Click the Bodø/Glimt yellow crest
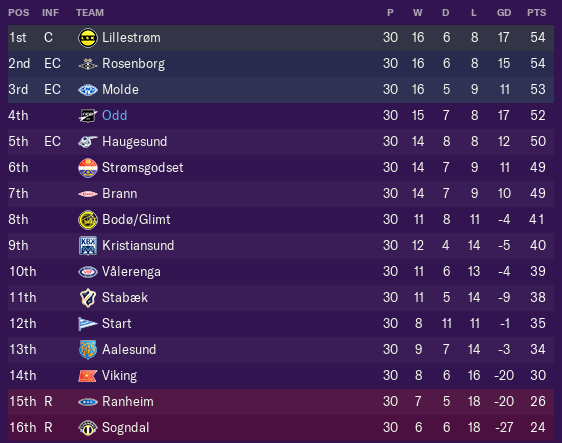This screenshot has width=562, height=443. (87, 220)
